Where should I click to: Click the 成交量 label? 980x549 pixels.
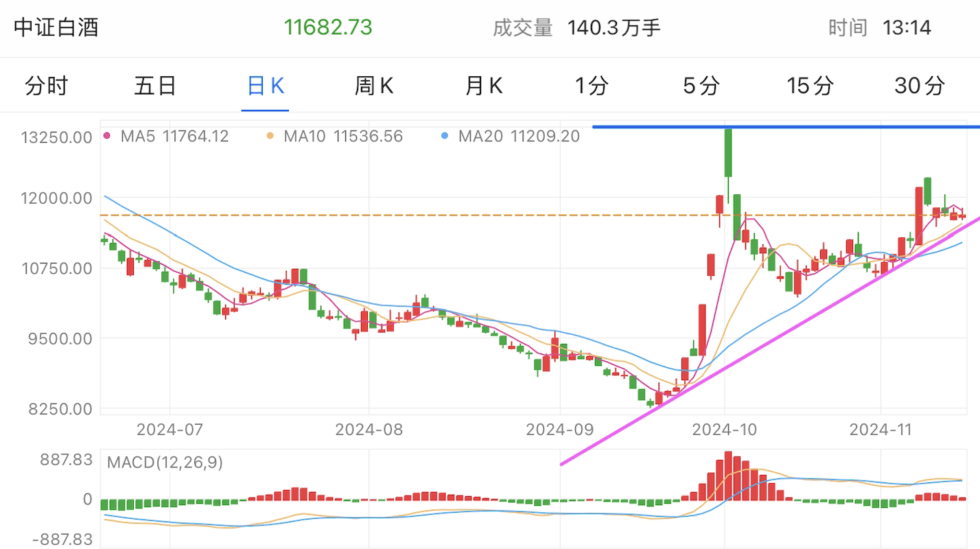[522, 28]
